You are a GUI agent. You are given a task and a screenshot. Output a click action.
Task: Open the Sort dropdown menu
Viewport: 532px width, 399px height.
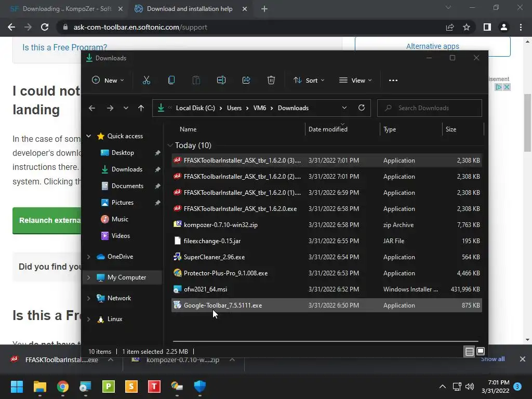point(309,81)
